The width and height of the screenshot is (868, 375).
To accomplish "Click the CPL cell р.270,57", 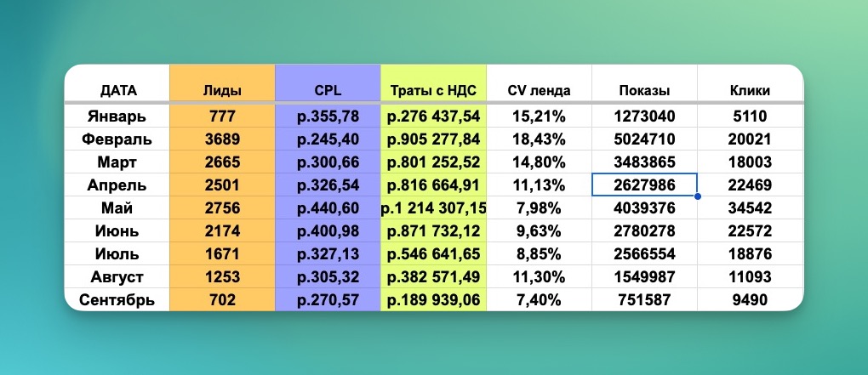I will pyautogui.click(x=328, y=299).
